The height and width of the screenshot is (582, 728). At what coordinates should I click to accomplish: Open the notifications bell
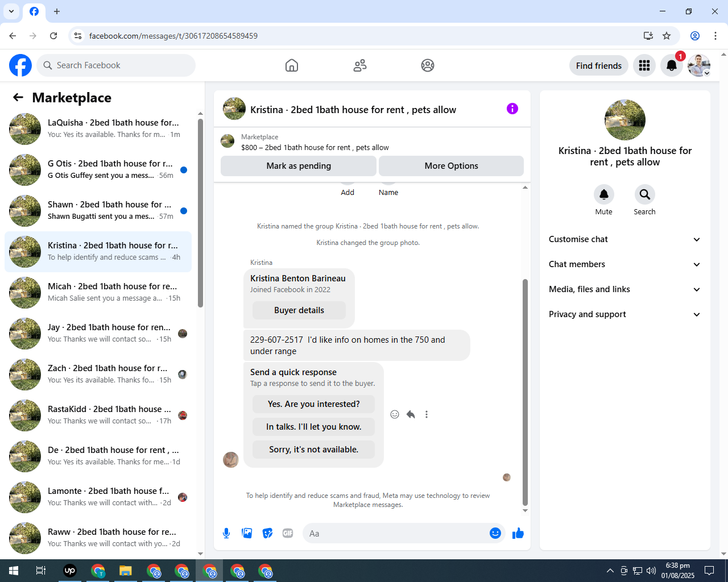coord(672,66)
